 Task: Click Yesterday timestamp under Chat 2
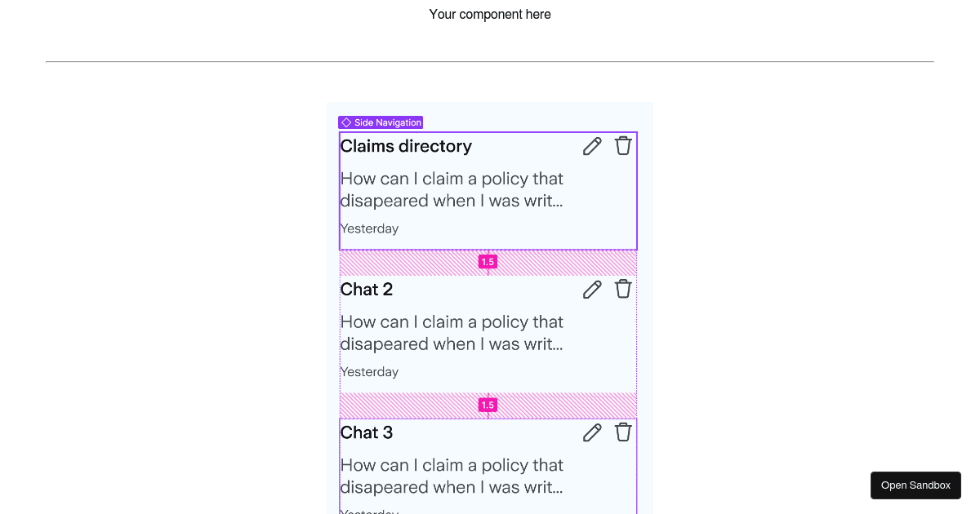coord(370,372)
